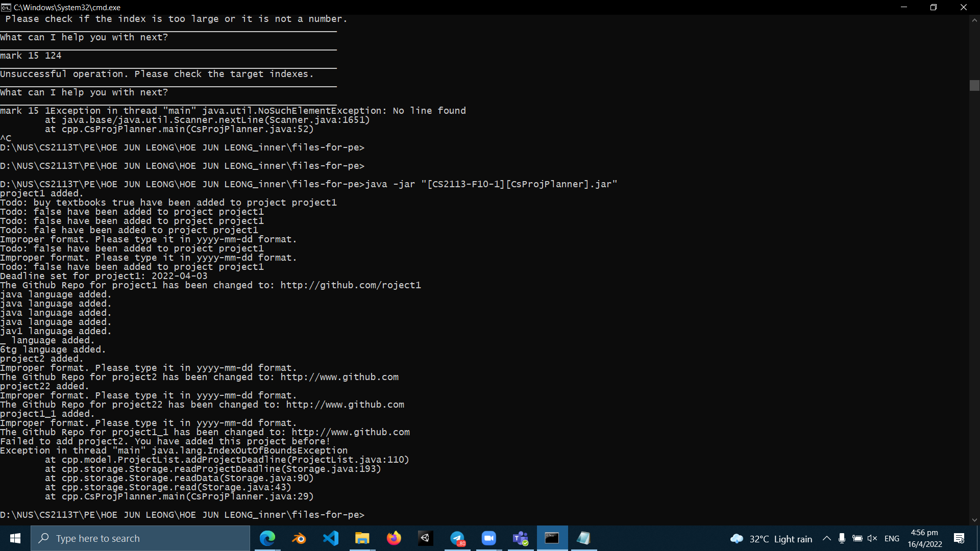The image size is (980, 551).
Task: Click the Type here to search box
Action: (140, 538)
